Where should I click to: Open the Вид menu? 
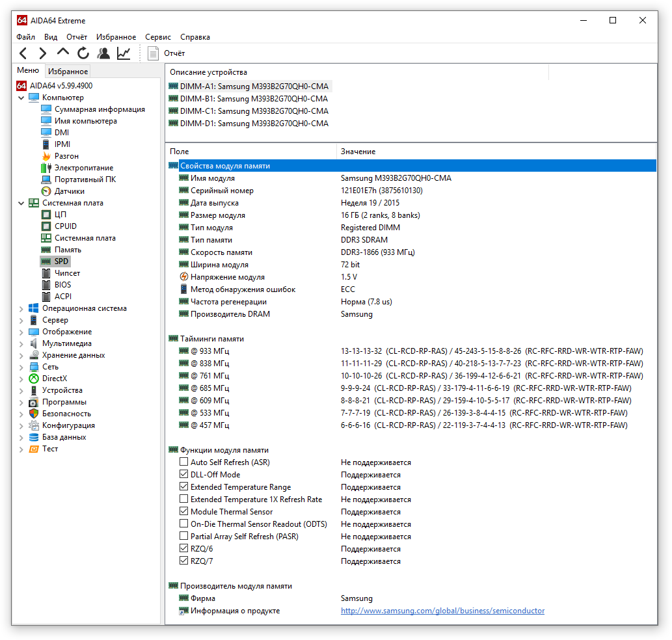click(51, 37)
